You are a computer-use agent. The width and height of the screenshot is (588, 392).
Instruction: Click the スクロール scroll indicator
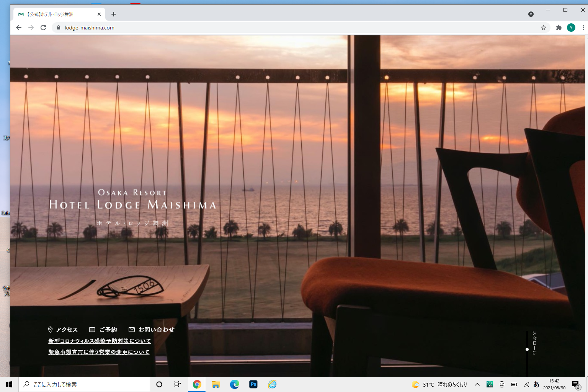point(534,343)
